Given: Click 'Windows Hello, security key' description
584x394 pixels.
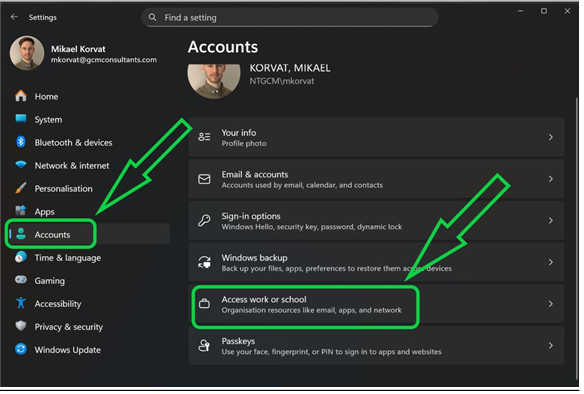Looking at the screenshot, I should (312, 227).
